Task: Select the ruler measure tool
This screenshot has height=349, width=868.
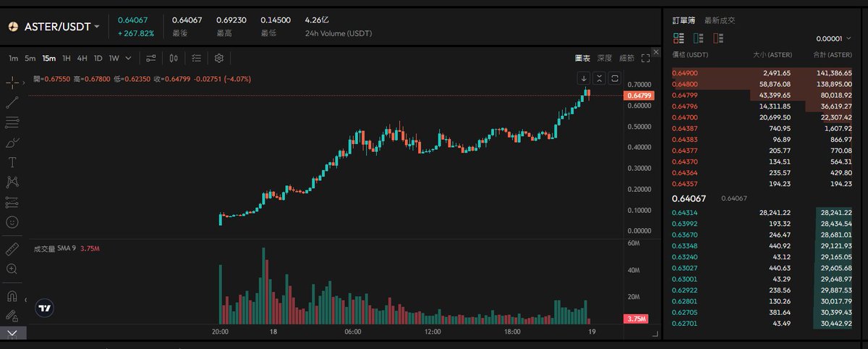Action: coord(12,249)
